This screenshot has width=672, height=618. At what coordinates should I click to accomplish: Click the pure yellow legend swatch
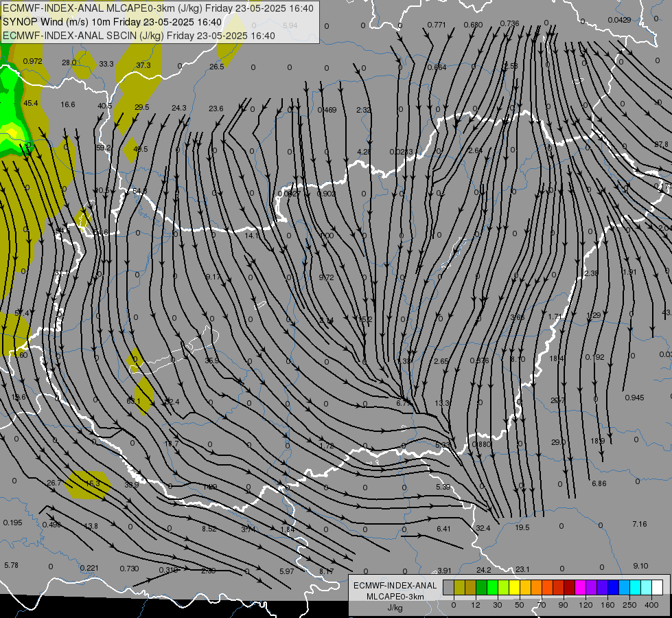(514, 588)
